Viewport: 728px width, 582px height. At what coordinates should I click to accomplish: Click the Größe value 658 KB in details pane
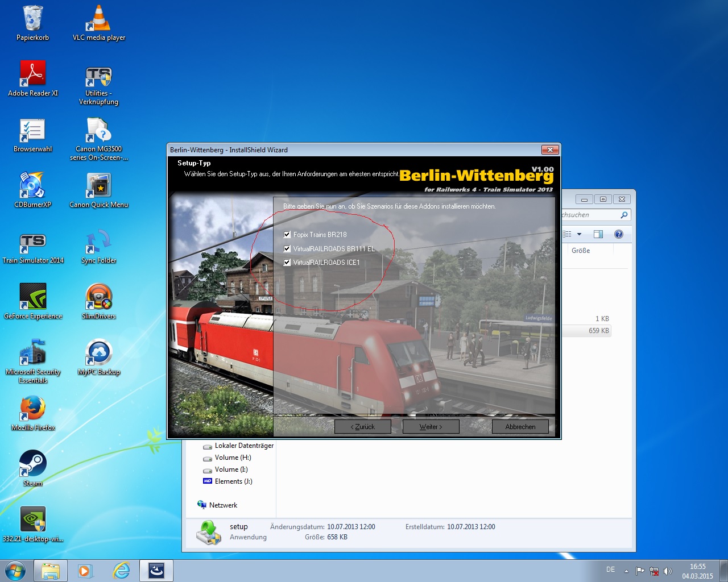click(337, 537)
